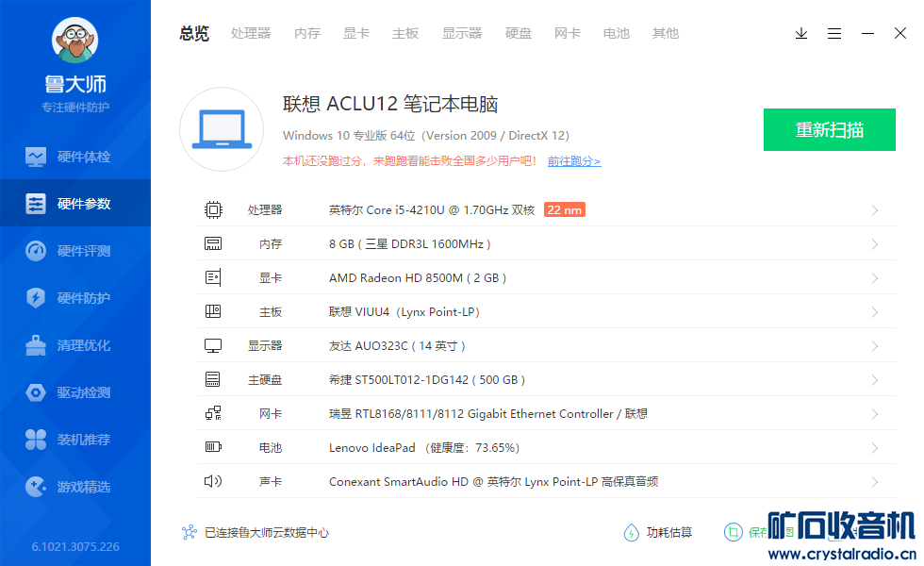Expand the 电池 row chevron

click(x=875, y=448)
